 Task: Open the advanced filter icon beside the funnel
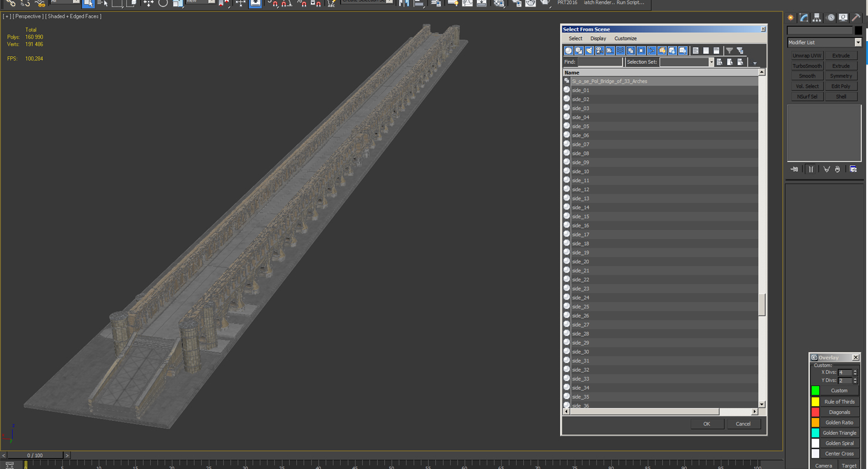click(740, 51)
